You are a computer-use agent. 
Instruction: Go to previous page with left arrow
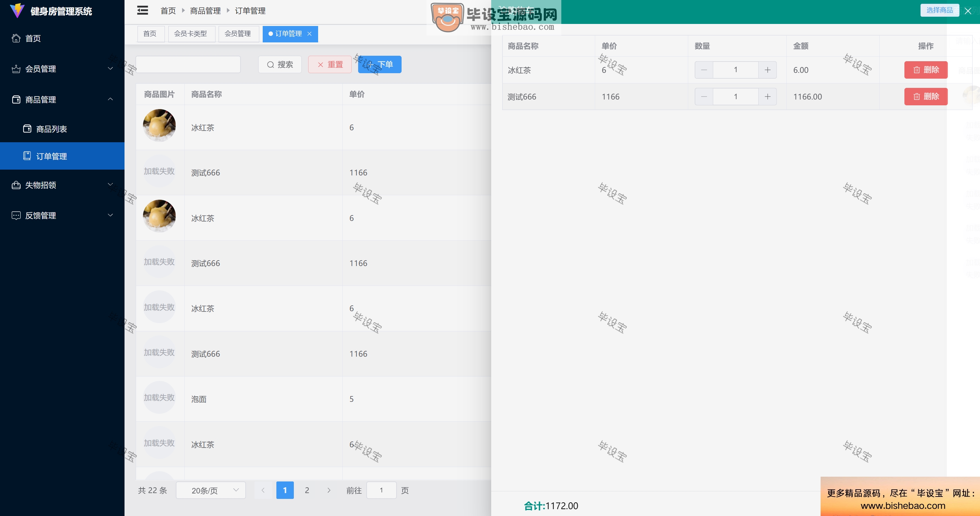tap(263, 490)
